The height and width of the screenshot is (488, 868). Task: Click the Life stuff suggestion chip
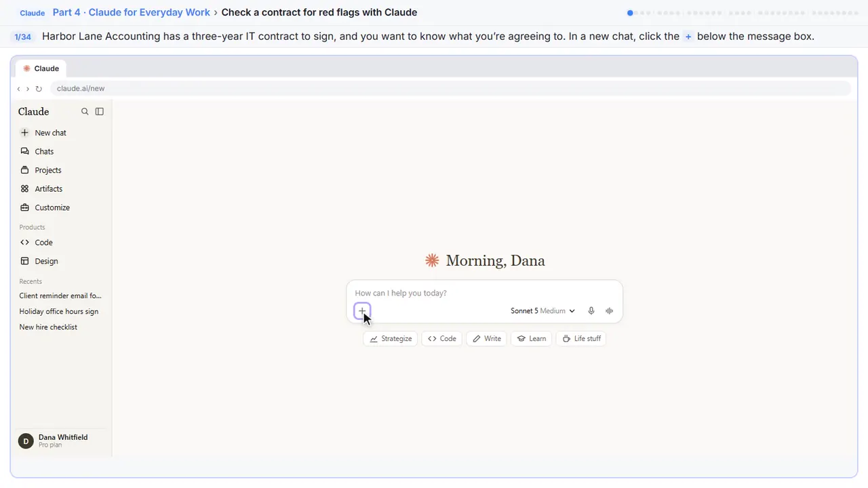pyautogui.click(x=581, y=338)
